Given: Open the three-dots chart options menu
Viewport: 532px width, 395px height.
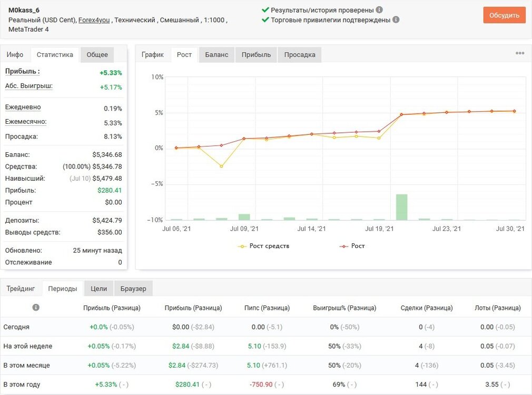Looking at the screenshot, I should tap(520, 53).
